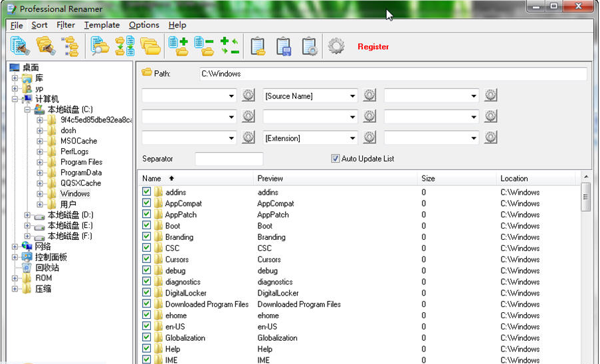
Task: Expand the Program Files tree node
Action: [x=40, y=162]
